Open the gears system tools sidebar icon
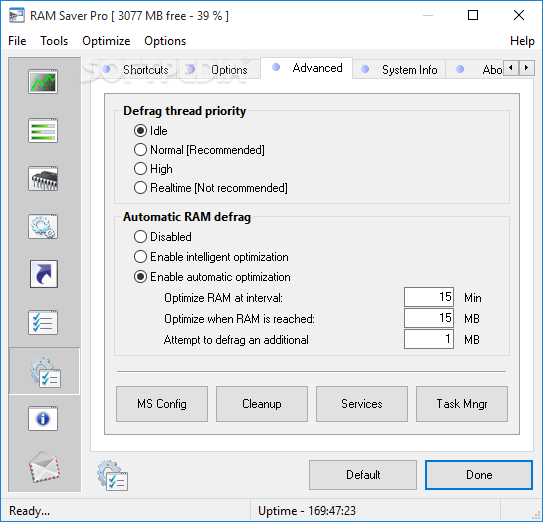Screen dimensions: 543x522 [43, 226]
